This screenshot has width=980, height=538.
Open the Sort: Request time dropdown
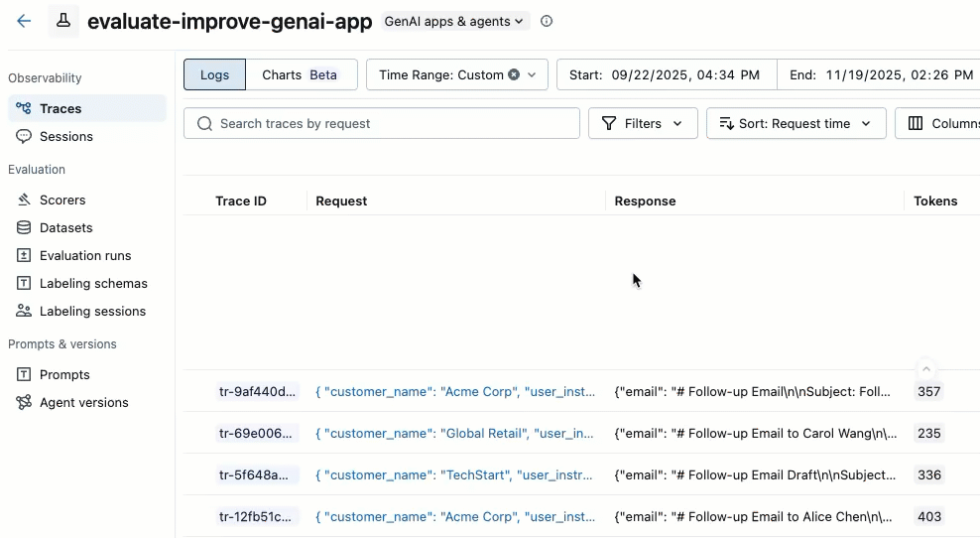point(796,123)
